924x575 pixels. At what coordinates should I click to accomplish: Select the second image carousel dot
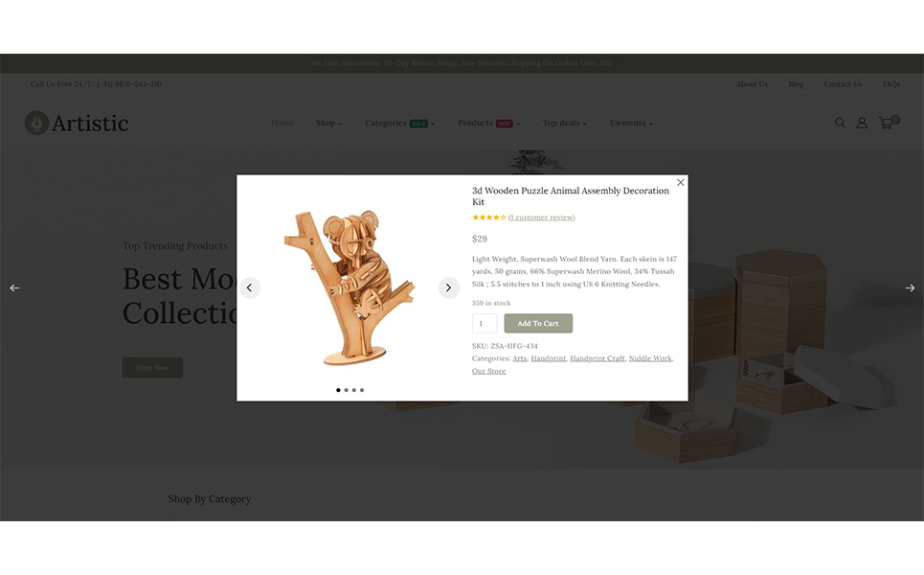(x=346, y=390)
